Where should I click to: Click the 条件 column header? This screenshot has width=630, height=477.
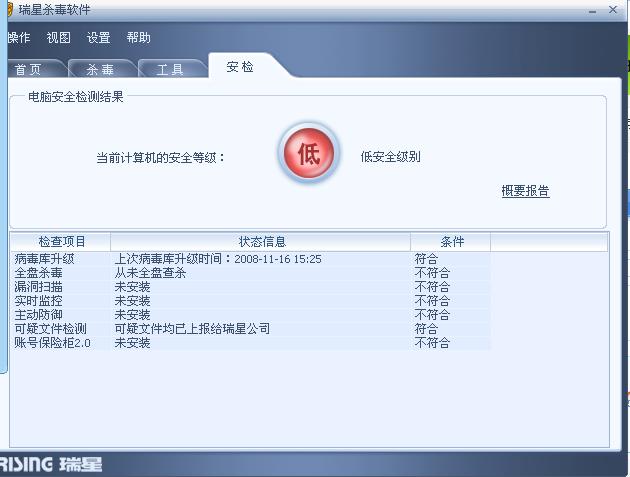tap(451, 242)
